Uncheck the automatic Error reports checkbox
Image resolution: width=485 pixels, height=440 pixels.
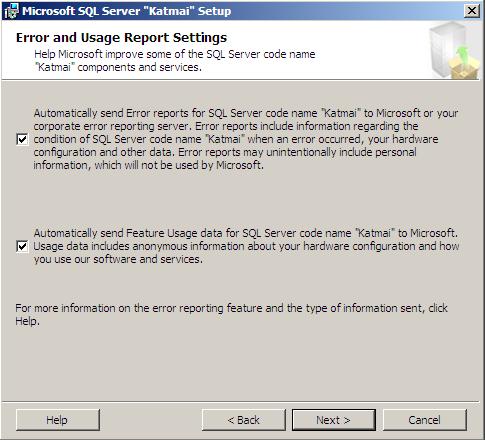22,139
